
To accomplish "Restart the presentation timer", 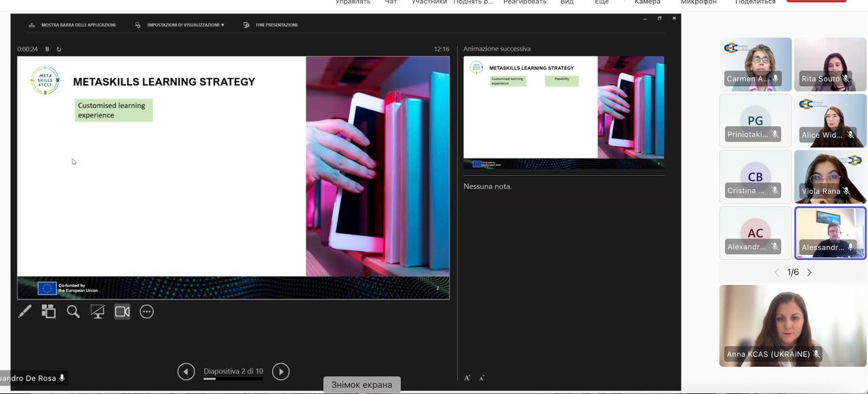I will click(59, 49).
